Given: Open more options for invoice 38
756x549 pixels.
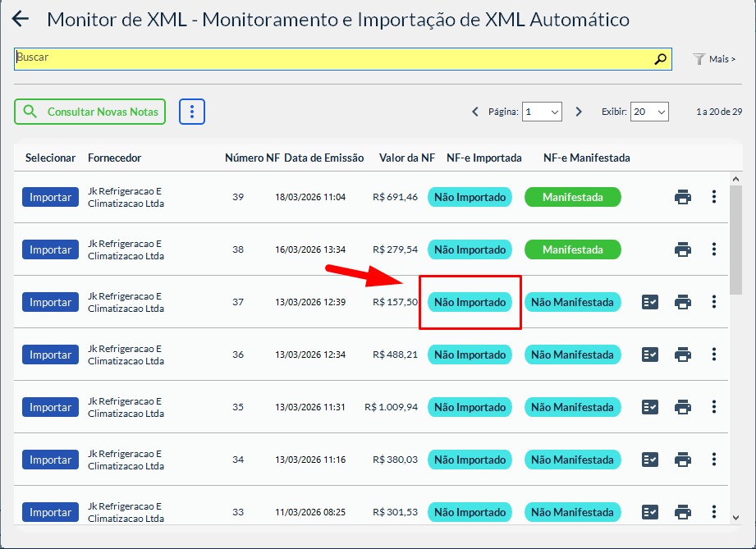Looking at the screenshot, I should 714,249.
